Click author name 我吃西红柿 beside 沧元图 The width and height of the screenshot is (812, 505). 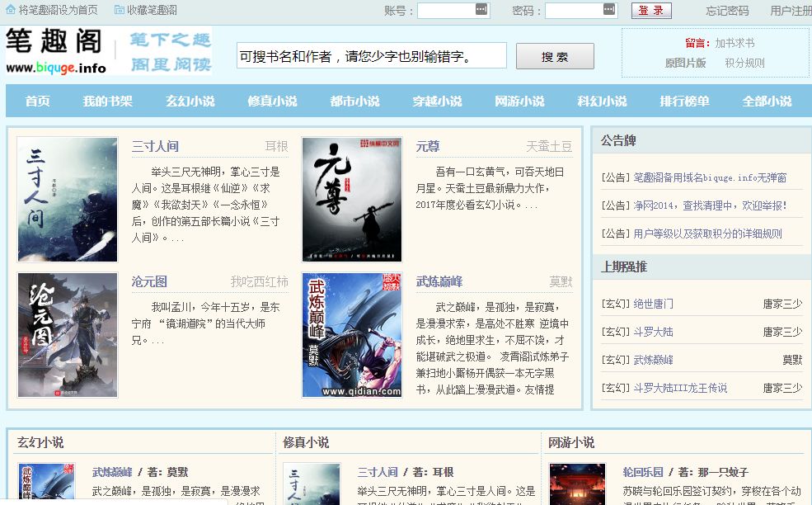click(260, 282)
